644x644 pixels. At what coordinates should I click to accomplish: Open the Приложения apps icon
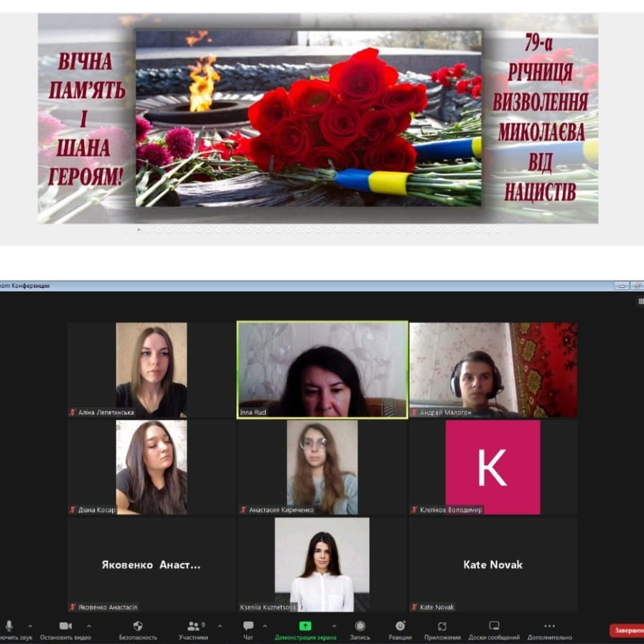(442, 626)
